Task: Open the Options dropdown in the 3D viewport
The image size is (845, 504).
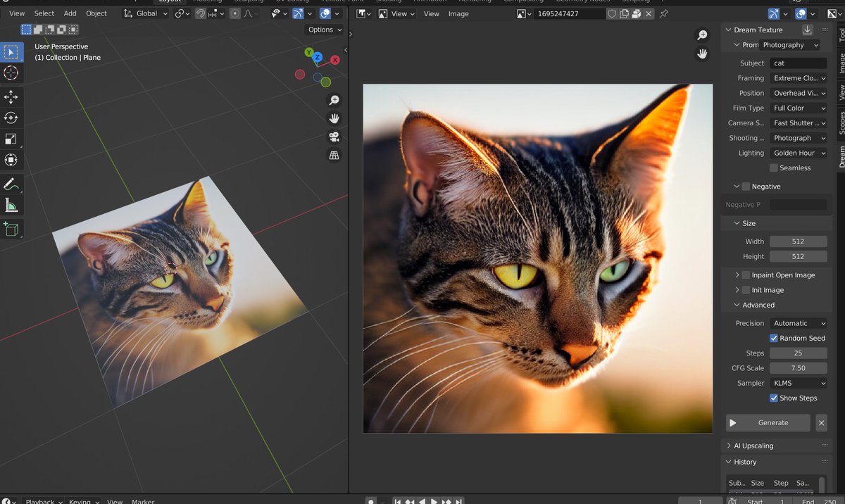Action: coord(325,30)
